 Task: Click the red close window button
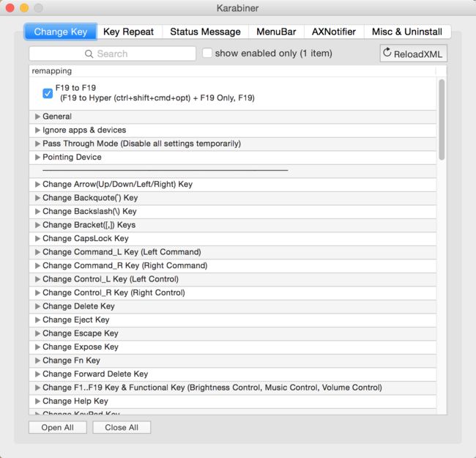coord(10,7)
